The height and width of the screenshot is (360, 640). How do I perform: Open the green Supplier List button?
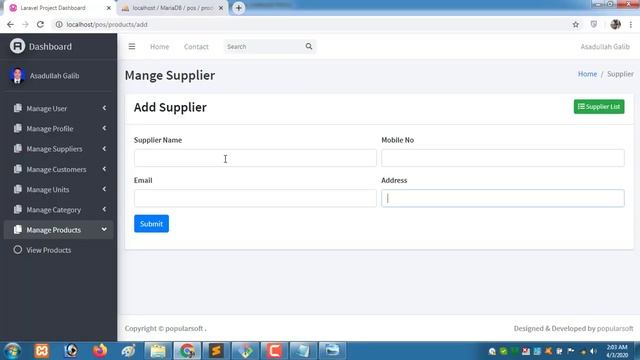click(599, 107)
